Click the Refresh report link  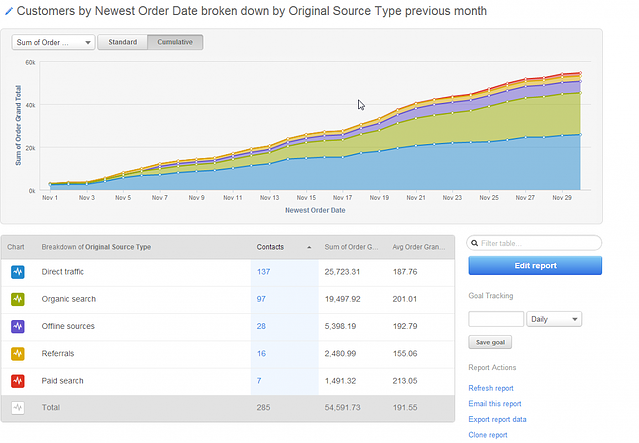(x=490, y=388)
